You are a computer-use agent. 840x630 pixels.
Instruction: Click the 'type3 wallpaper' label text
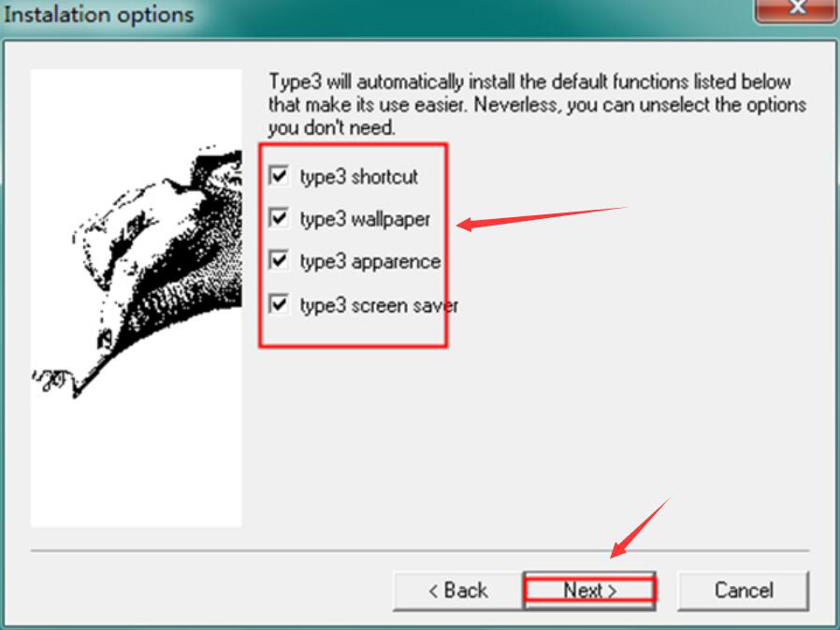point(366,219)
